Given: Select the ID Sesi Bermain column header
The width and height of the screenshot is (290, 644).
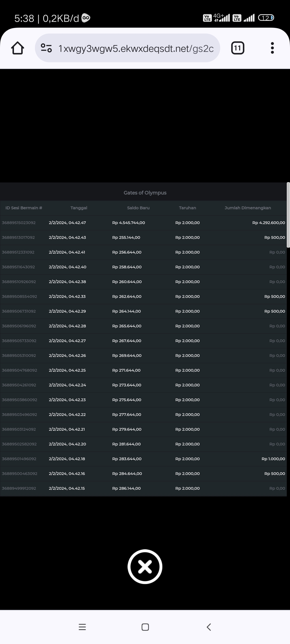Looking at the screenshot, I should tap(24, 208).
